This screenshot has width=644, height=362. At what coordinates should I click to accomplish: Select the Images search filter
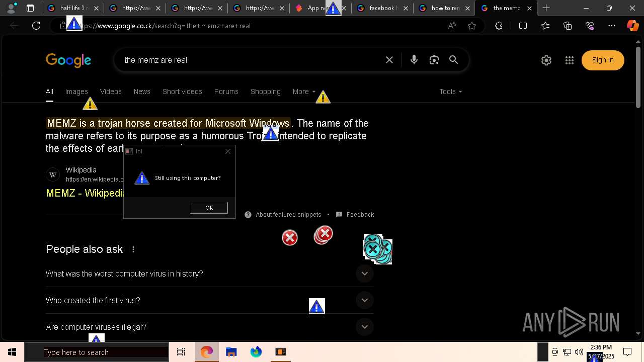click(x=76, y=92)
